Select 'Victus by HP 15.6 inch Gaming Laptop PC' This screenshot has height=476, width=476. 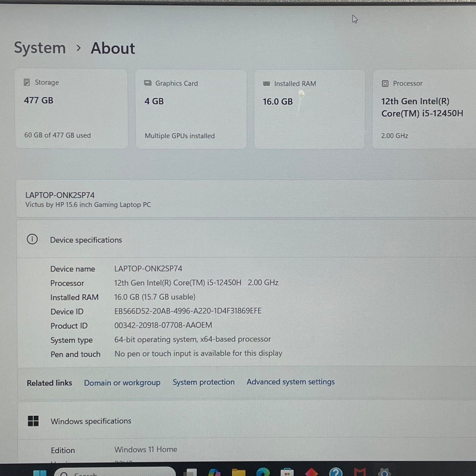pos(88,205)
